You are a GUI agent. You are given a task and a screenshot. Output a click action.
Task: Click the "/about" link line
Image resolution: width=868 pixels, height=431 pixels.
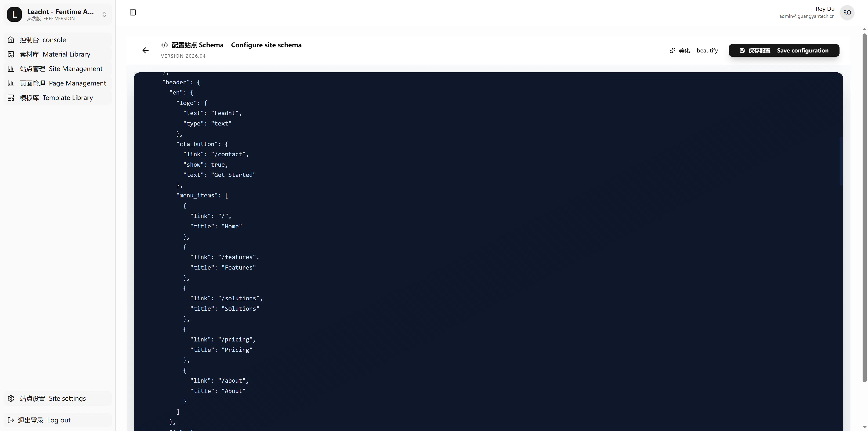(219, 381)
